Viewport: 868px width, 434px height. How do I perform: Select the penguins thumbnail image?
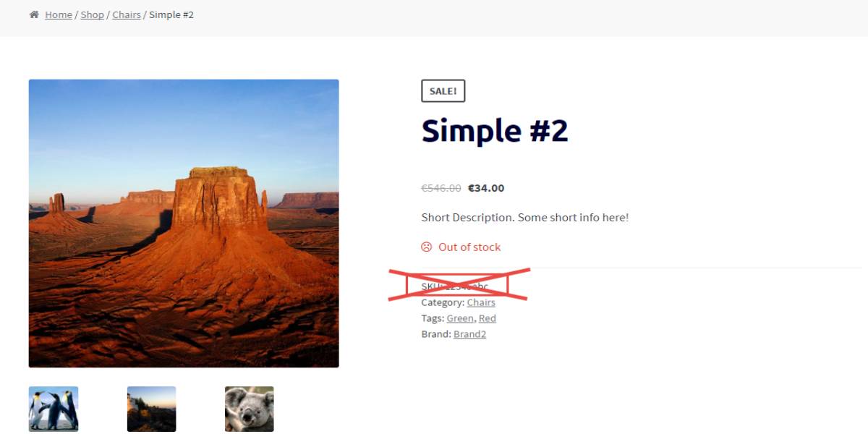click(54, 409)
